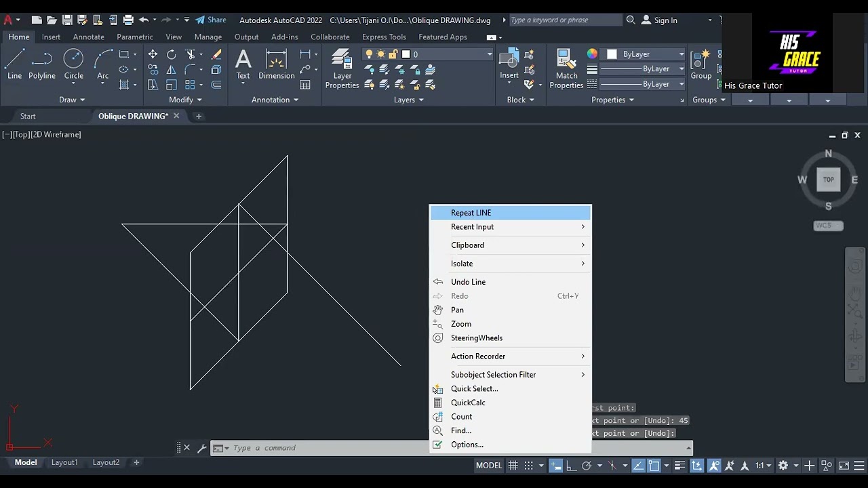Click Sign In in title bar
Screen dimensions: 868x488
[x=660, y=20]
